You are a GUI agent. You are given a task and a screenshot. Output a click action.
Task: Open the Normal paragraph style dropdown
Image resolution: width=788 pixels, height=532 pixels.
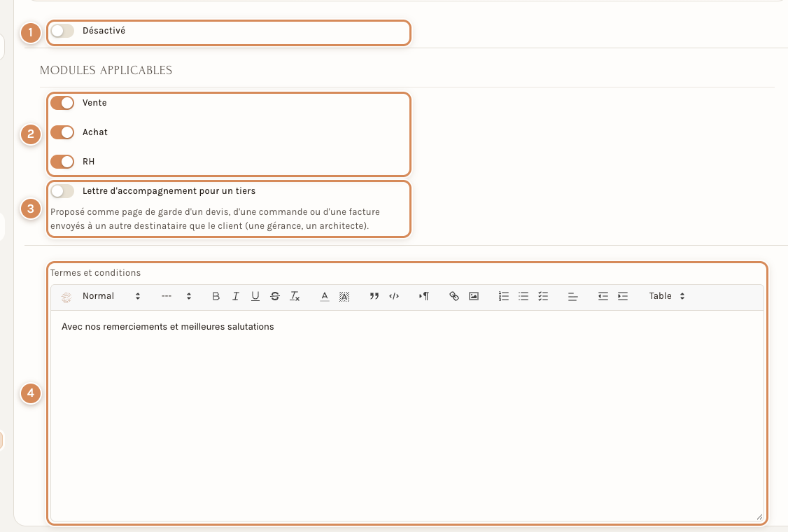tap(111, 296)
